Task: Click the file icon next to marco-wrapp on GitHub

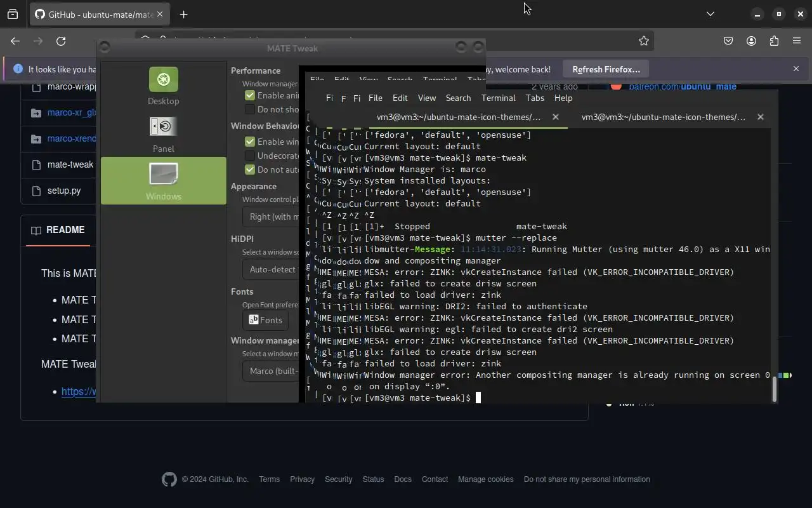Action: click(36, 86)
